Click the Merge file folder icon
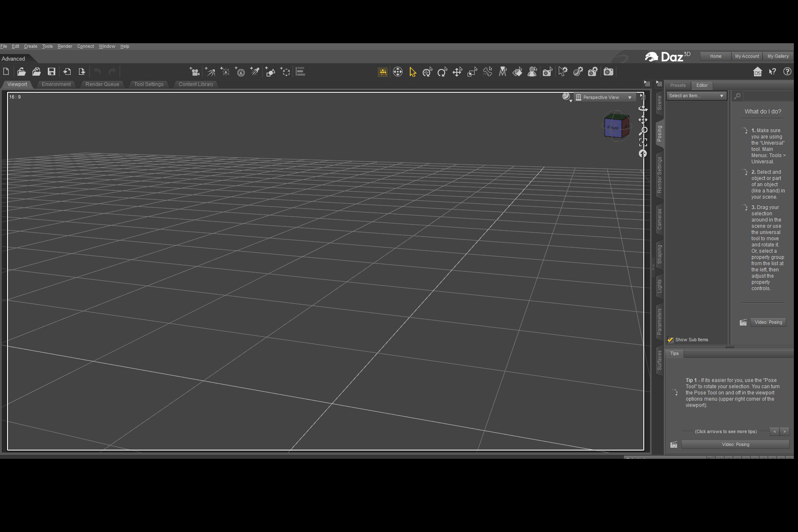 point(37,71)
